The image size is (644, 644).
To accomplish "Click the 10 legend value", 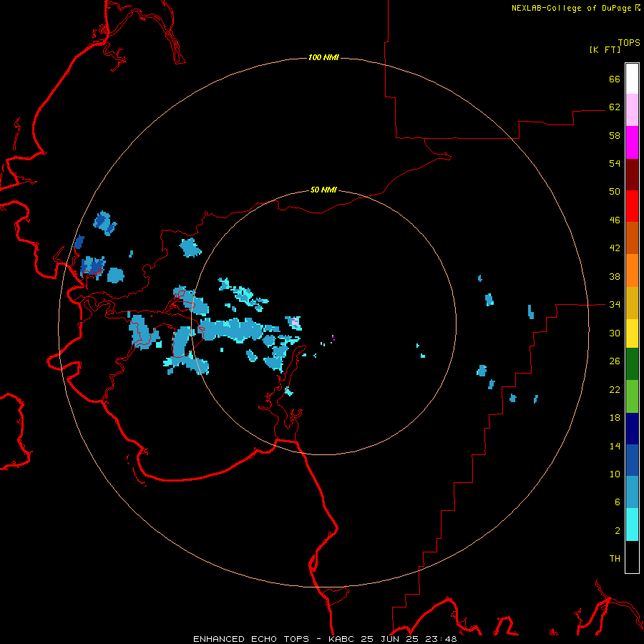I will tap(615, 474).
